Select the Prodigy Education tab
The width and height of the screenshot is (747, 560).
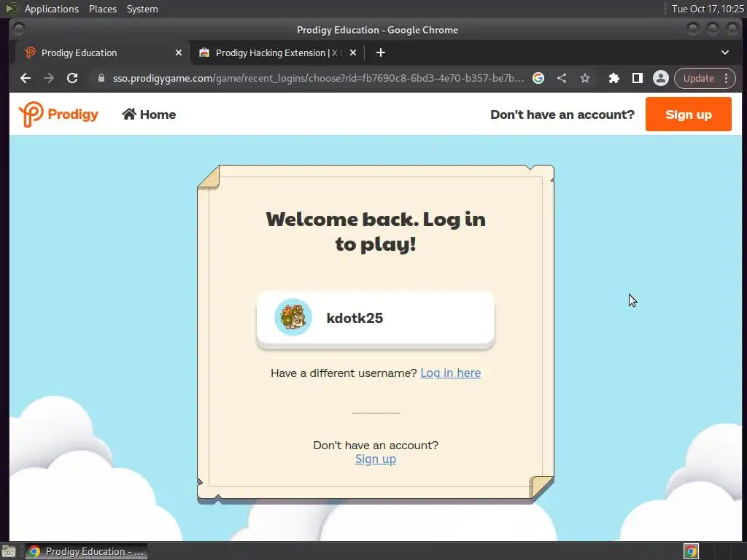tap(102, 52)
